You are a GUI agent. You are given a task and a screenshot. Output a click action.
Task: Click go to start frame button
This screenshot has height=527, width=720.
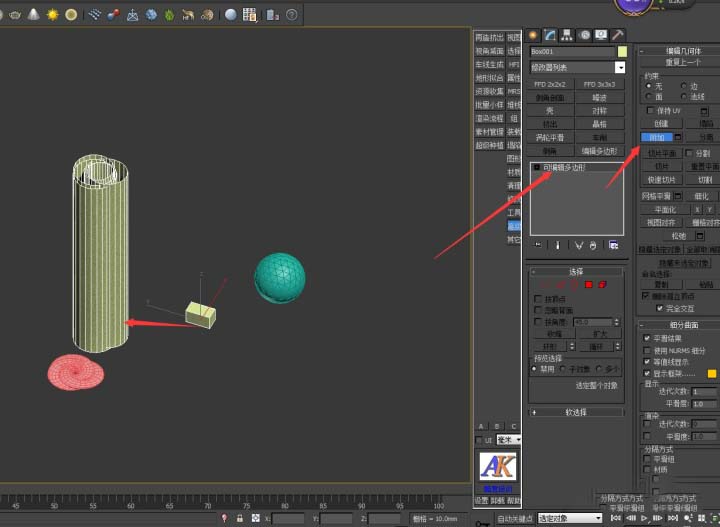coord(616,518)
